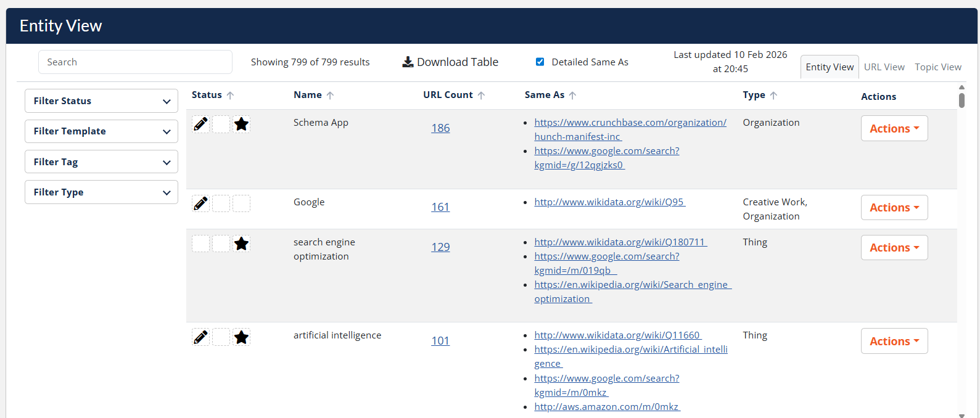980x418 pixels.
Task: Open Actions menu for Schema App
Action: [894, 128]
